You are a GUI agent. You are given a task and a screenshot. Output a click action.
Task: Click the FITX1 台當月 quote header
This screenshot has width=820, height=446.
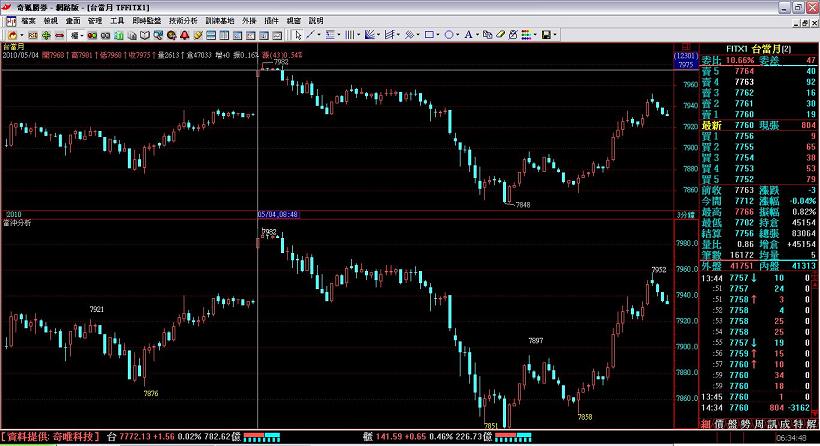(745, 49)
